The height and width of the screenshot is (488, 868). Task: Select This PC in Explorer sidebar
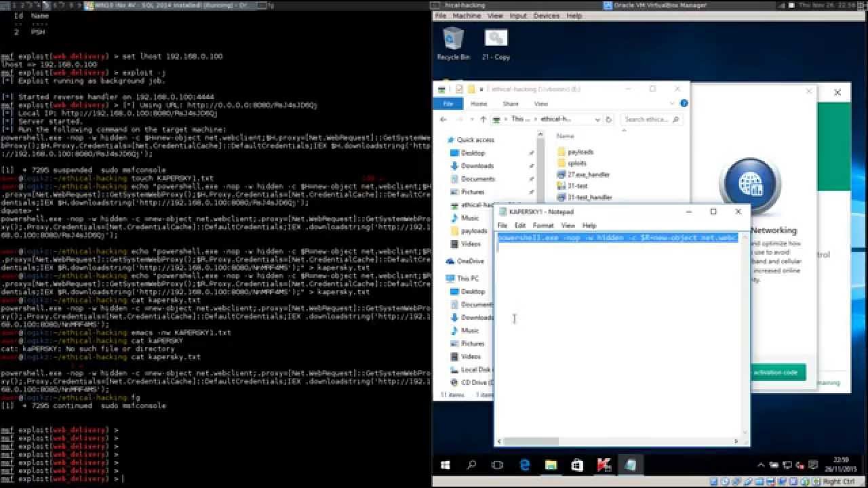462,279
